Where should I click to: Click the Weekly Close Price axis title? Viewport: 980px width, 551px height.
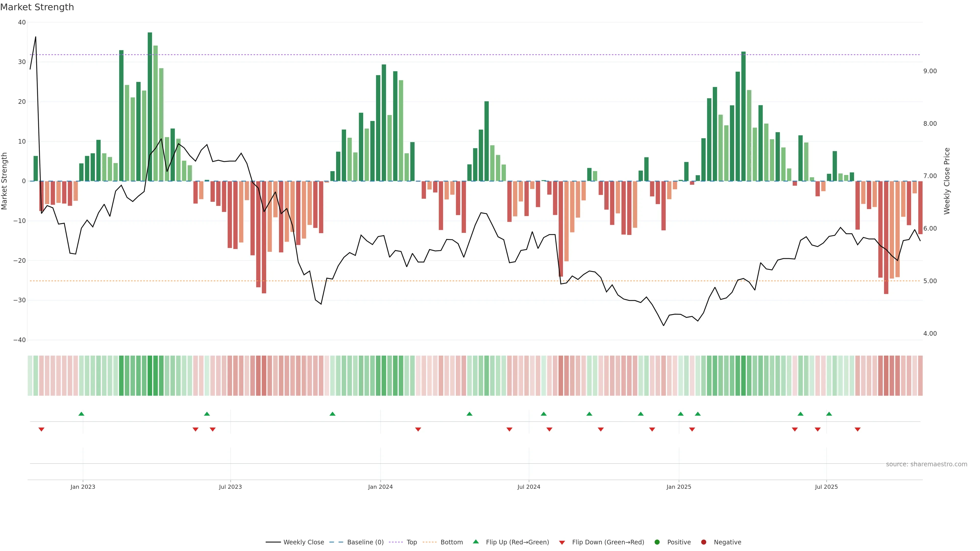(x=947, y=181)
